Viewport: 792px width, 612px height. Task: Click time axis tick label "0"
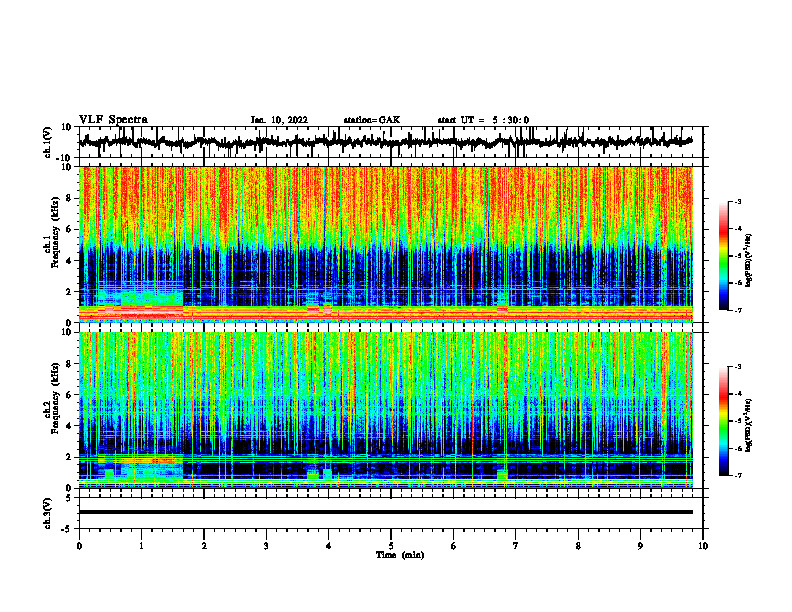(x=79, y=546)
